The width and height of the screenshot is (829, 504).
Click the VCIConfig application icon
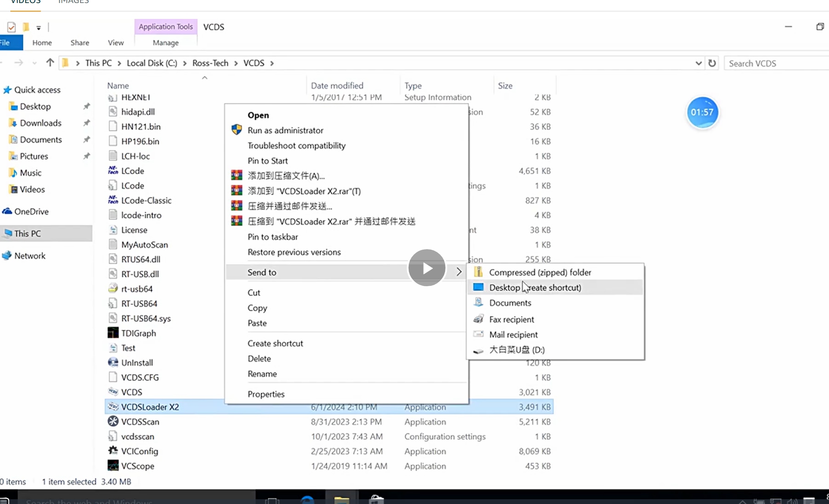coord(113,451)
